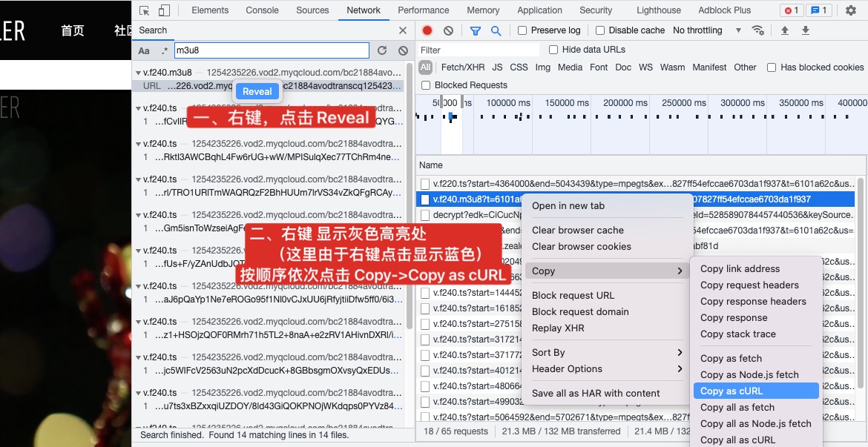Click file icon of v.f220.ts request
The width and height of the screenshot is (868, 447).
point(424,184)
